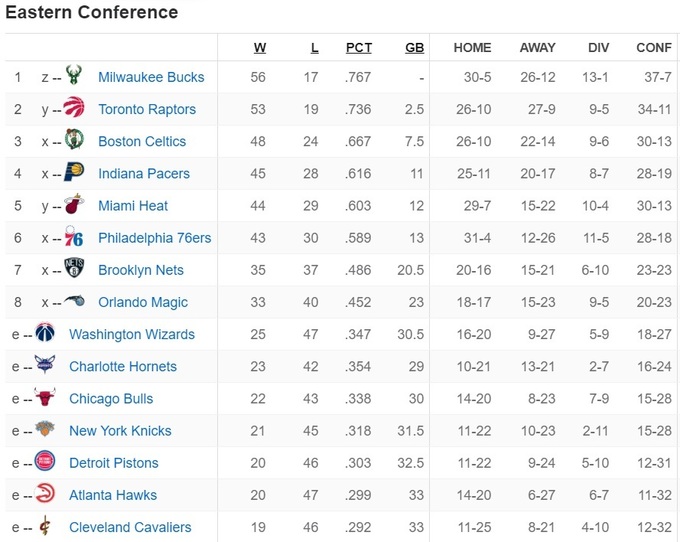Click the Brooklyn Nets logo icon

coord(75,270)
